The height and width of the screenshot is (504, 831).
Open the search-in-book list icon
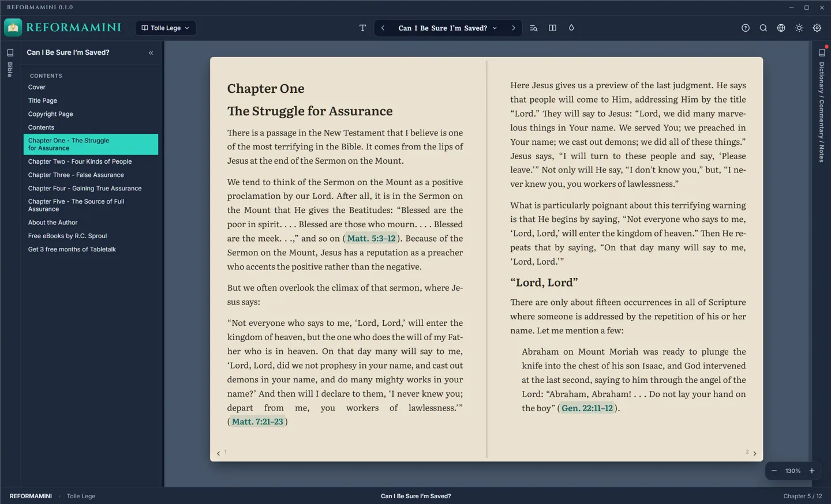[x=534, y=28]
